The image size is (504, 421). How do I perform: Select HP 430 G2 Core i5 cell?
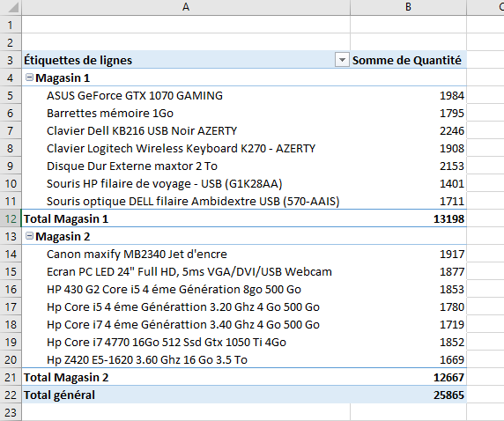(186, 289)
